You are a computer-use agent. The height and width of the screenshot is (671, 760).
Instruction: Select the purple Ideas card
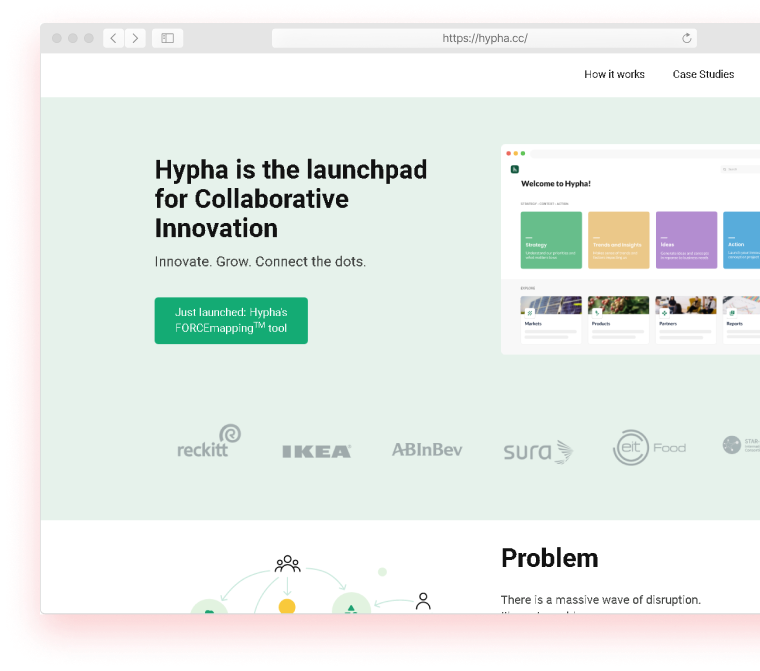click(x=686, y=240)
